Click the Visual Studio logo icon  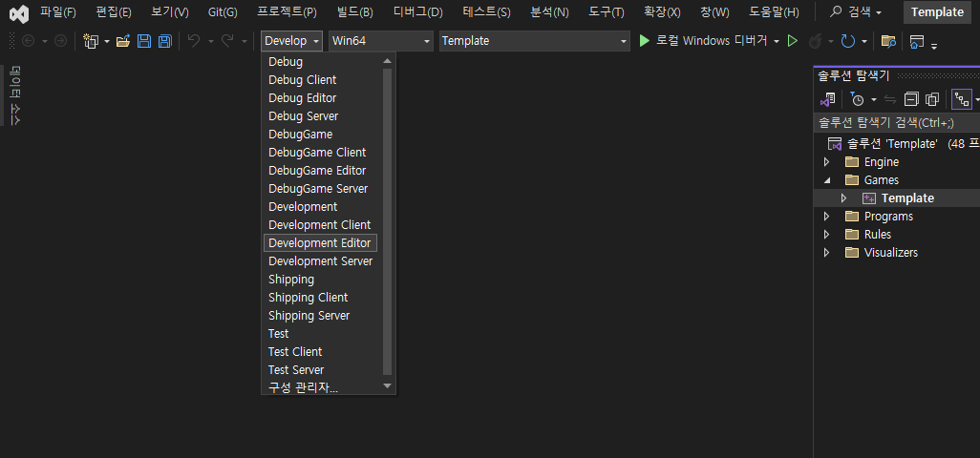19,13
